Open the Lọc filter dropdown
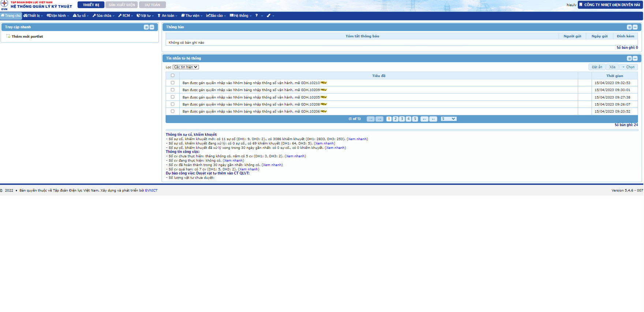 click(186, 67)
